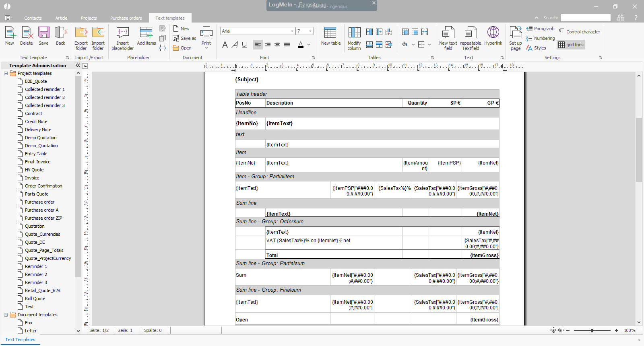Open the font size dropdown

click(310, 31)
